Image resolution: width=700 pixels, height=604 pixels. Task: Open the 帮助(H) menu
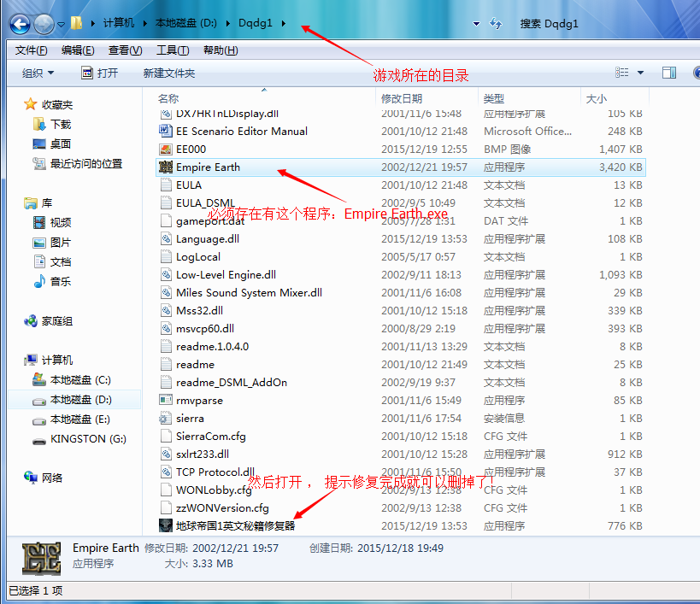point(221,50)
